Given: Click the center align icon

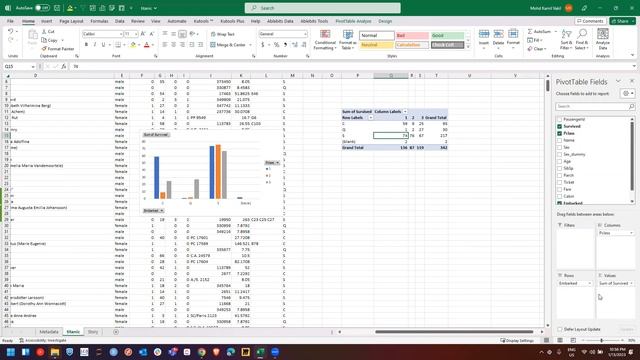Looking at the screenshot, I should click(x=173, y=44).
